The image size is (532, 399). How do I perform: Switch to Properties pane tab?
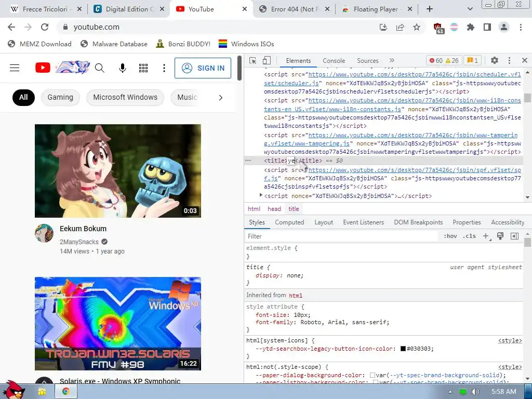point(467,222)
